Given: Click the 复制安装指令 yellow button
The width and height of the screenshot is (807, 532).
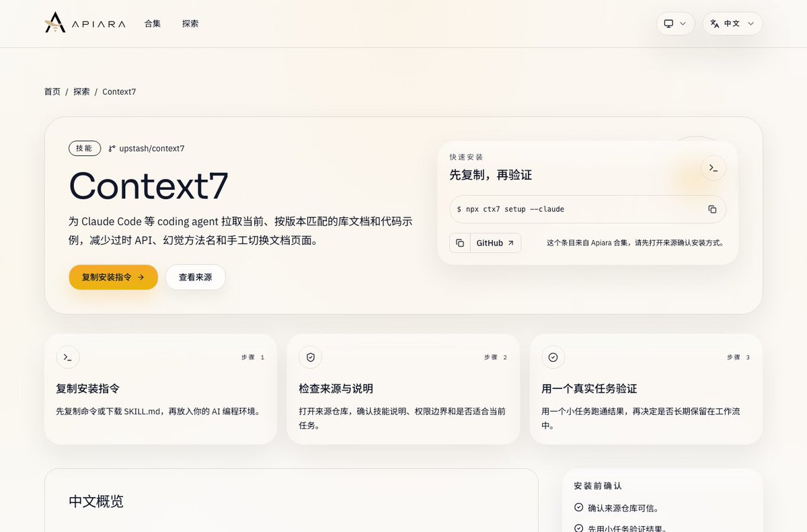Looking at the screenshot, I should tap(113, 277).
